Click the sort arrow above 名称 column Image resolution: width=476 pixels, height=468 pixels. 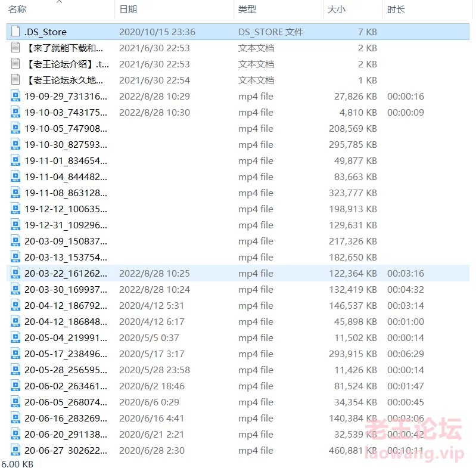(x=59, y=2)
